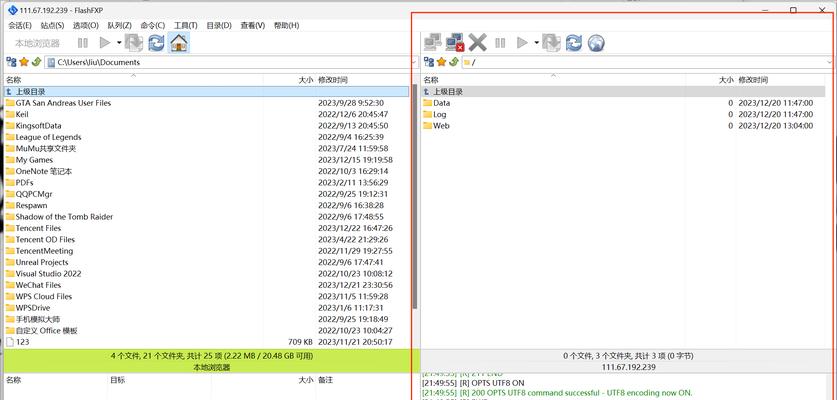Sort remote list by 大小 column header

tap(711, 80)
